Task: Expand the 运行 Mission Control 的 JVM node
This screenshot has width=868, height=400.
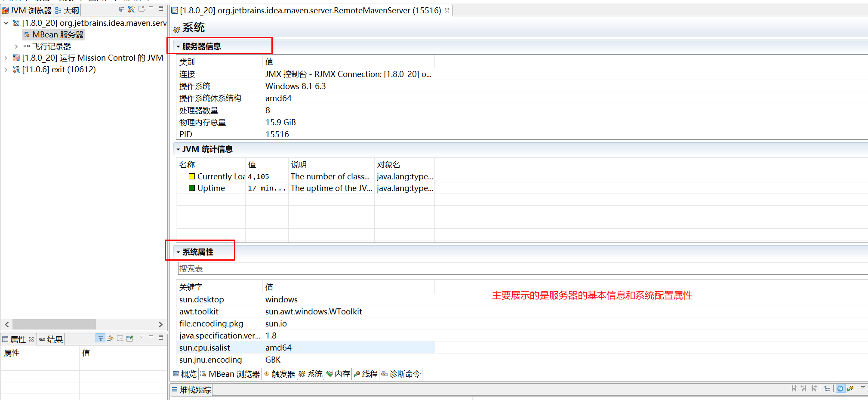Action: pos(6,58)
